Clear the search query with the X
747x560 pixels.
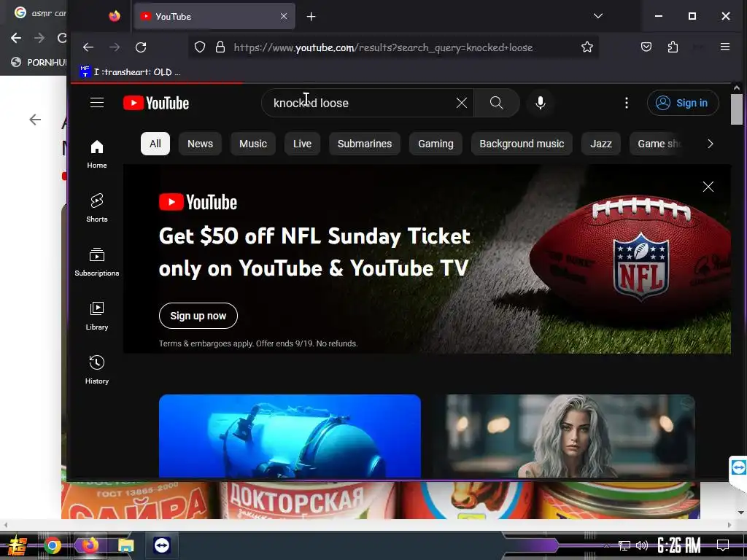tap(461, 103)
